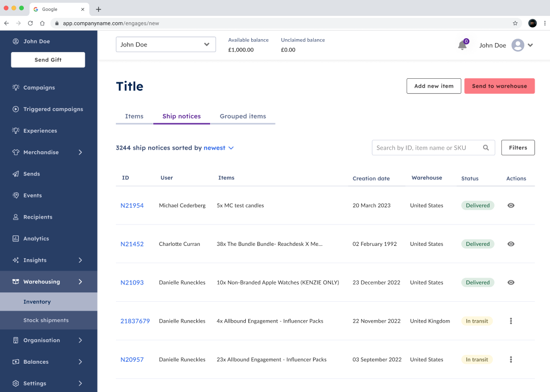
Task: Open the Sends section from the sidebar
Action: point(31,173)
